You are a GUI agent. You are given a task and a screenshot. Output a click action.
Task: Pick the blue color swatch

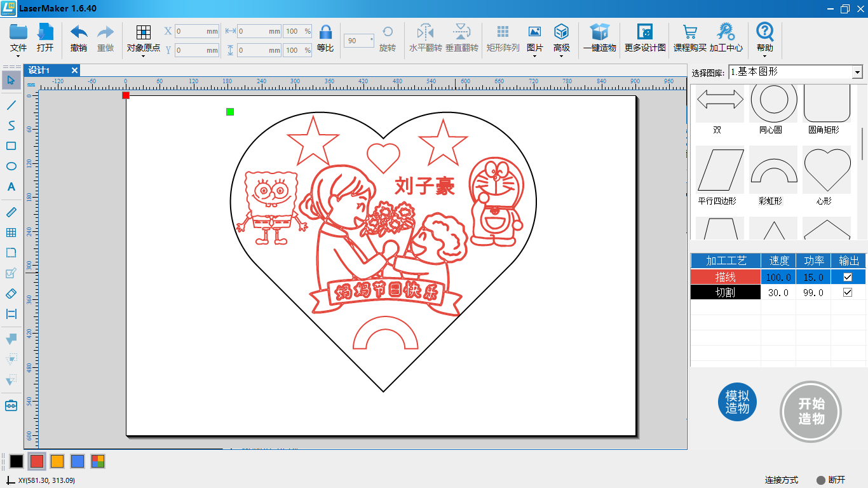point(78,461)
